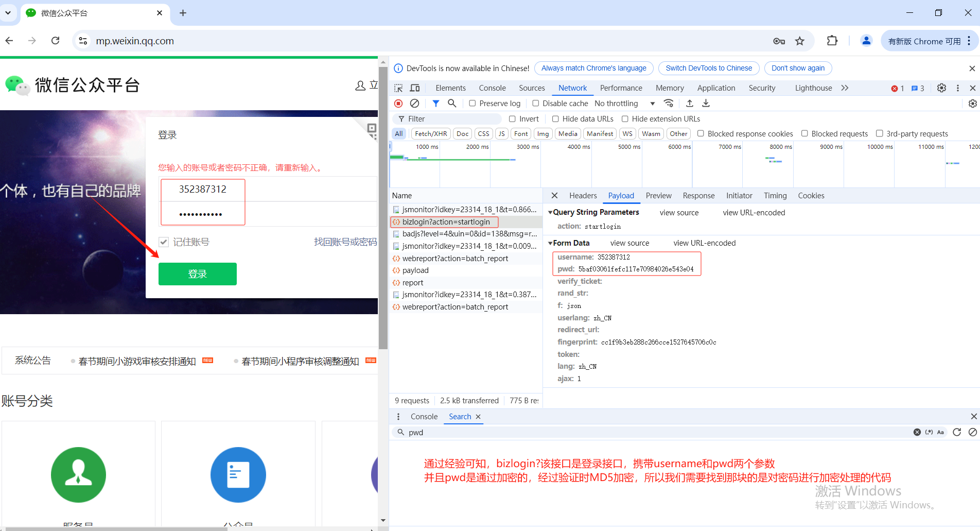Open the Headers tab of the request
This screenshot has width=980, height=531.
point(583,196)
